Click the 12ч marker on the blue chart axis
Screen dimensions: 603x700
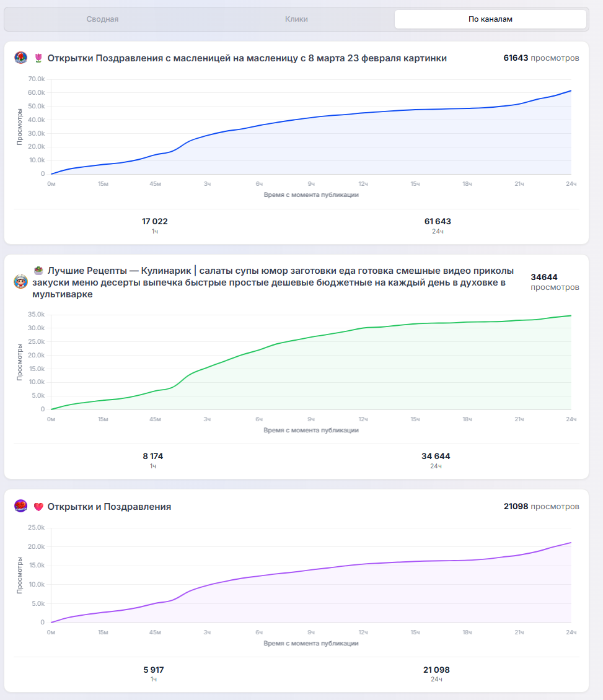pos(363,184)
